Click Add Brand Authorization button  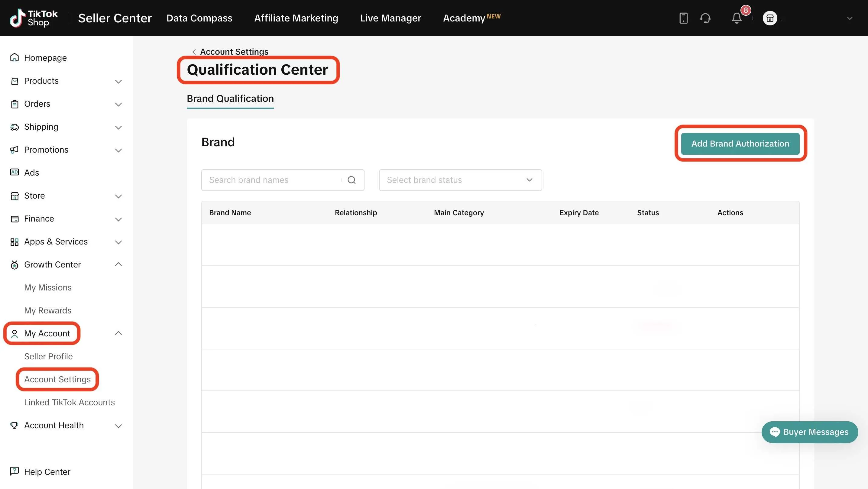point(740,144)
